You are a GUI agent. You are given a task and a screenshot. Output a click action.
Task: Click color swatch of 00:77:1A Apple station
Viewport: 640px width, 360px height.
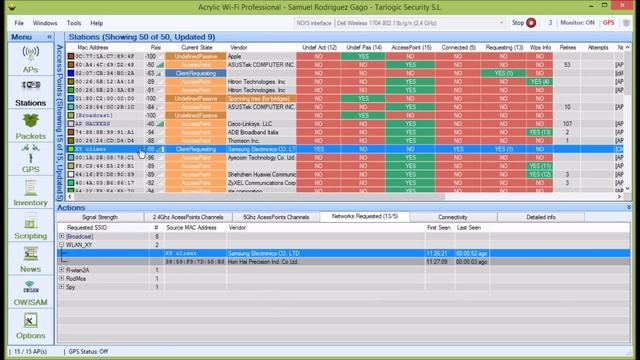click(x=71, y=56)
